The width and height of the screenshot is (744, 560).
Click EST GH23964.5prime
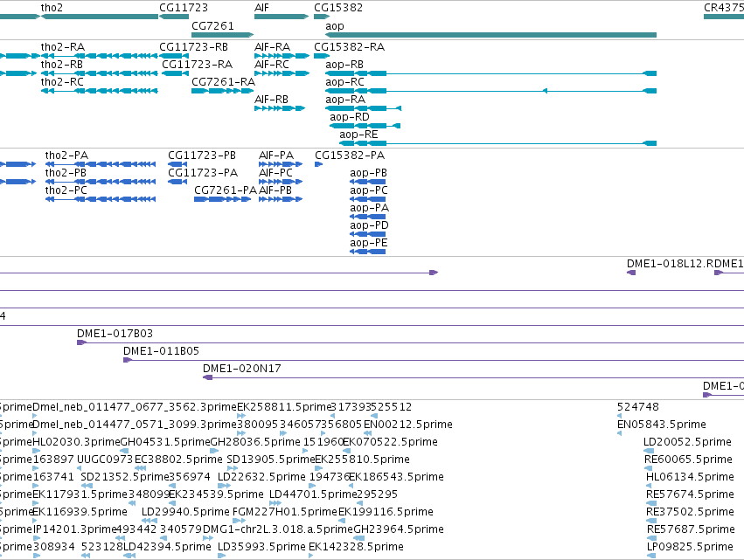[399, 529]
